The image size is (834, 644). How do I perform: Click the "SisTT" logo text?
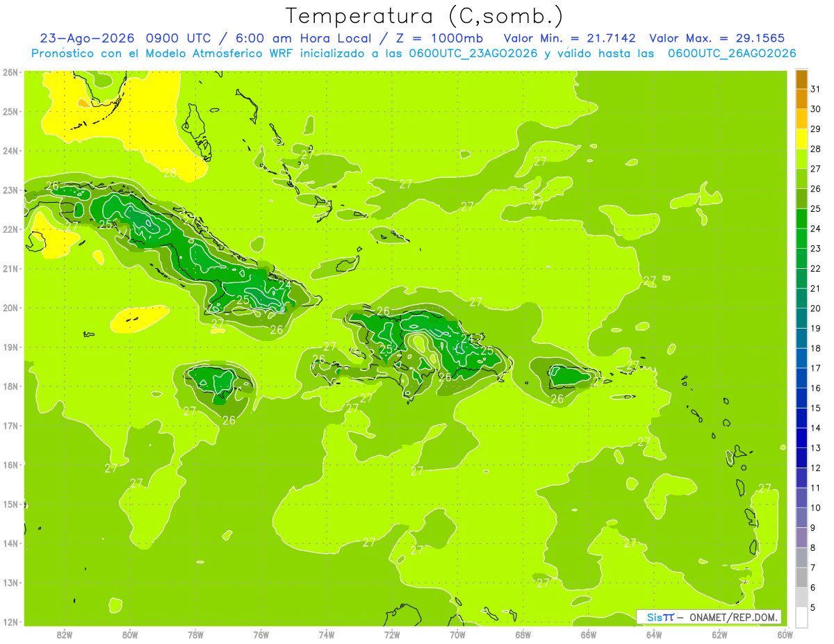coord(660,617)
